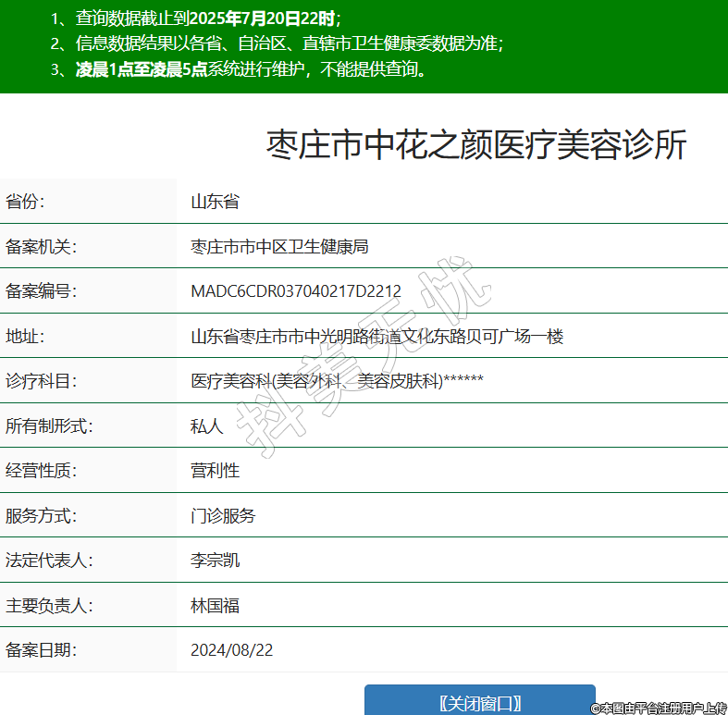This screenshot has height=715, width=728.
Task: Click the filing number MADC6CDR037040217D2212
Action: (x=296, y=291)
